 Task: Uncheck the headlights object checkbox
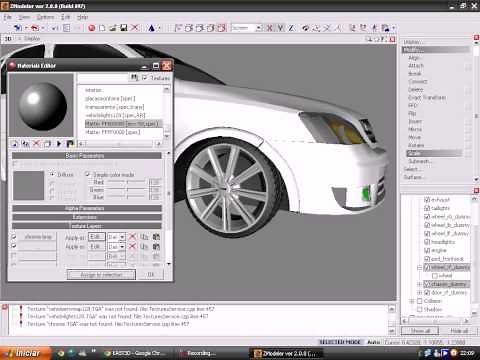click(x=427, y=242)
